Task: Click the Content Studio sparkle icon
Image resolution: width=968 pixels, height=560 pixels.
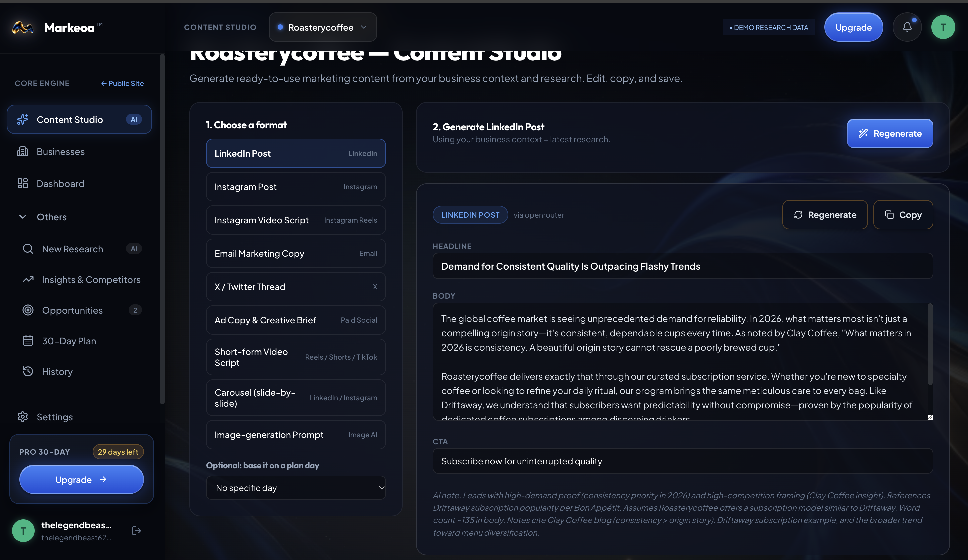Action: pyautogui.click(x=23, y=119)
